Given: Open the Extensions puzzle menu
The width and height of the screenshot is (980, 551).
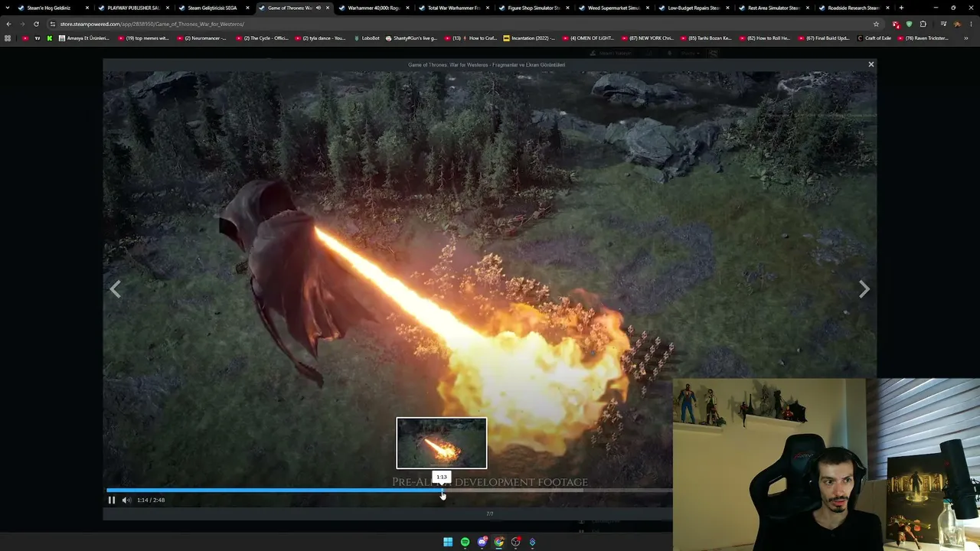Looking at the screenshot, I should pos(923,24).
